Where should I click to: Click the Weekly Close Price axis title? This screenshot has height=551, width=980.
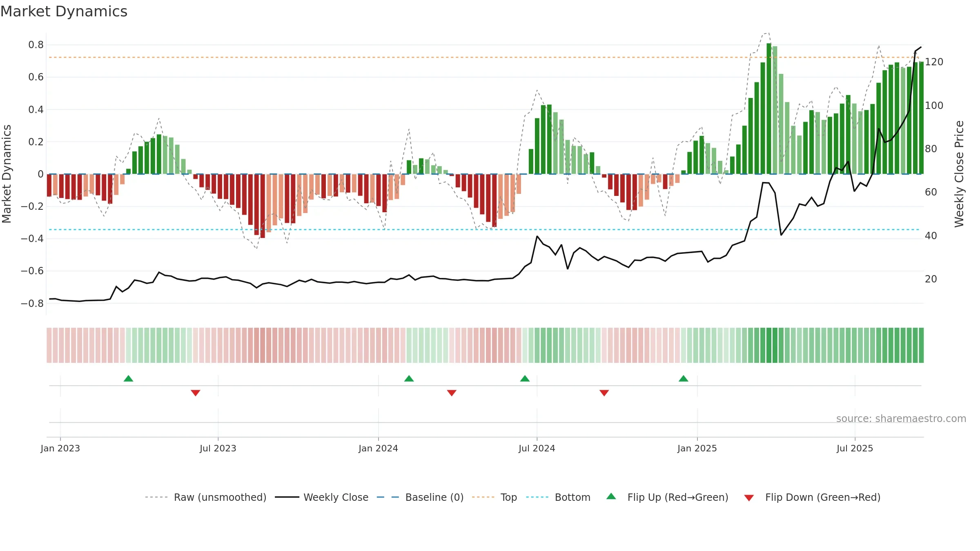coord(959,174)
